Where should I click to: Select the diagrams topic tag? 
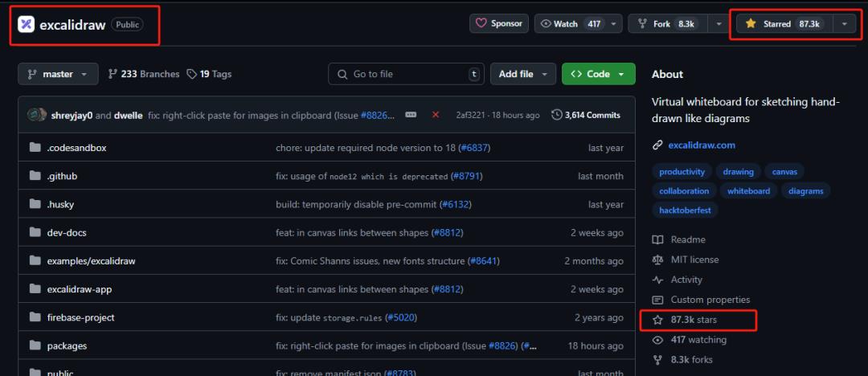805,191
